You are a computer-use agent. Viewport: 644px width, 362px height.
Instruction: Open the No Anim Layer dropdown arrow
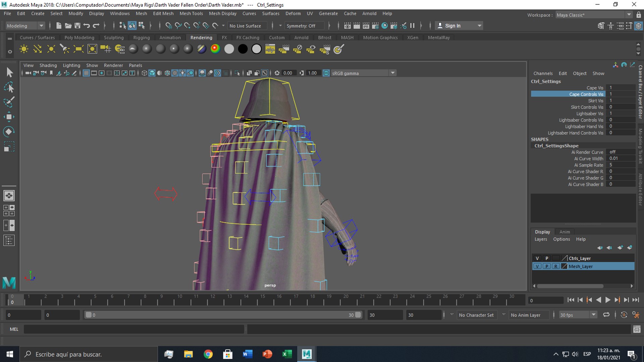pos(504,315)
